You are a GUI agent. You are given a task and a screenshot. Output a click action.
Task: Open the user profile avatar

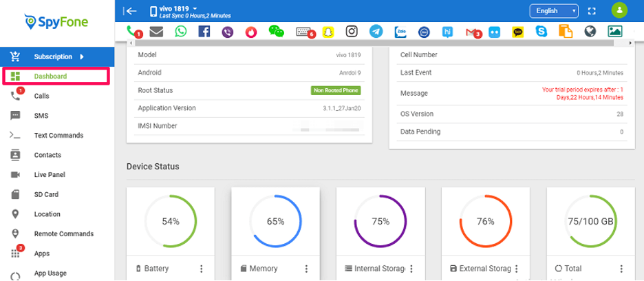(619, 10)
